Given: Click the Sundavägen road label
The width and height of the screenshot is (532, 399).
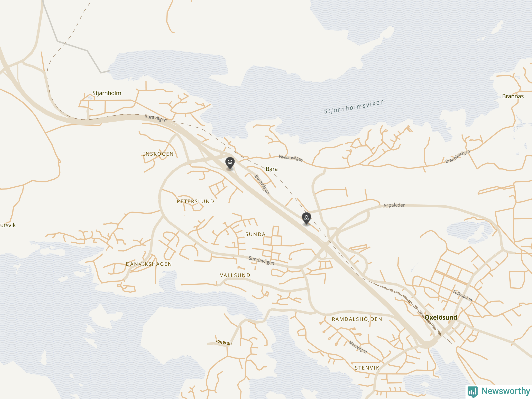Looking at the screenshot, I should pyautogui.click(x=261, y=260).
